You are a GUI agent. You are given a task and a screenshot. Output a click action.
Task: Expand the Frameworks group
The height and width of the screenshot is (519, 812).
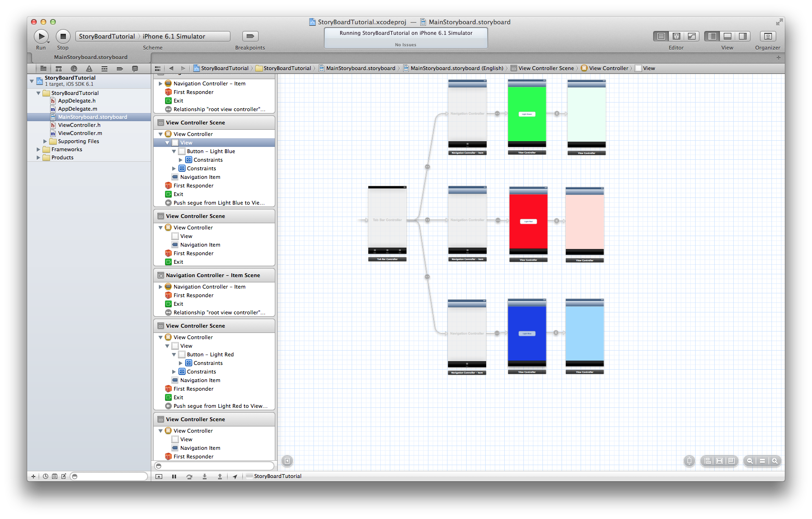[39, 149]
